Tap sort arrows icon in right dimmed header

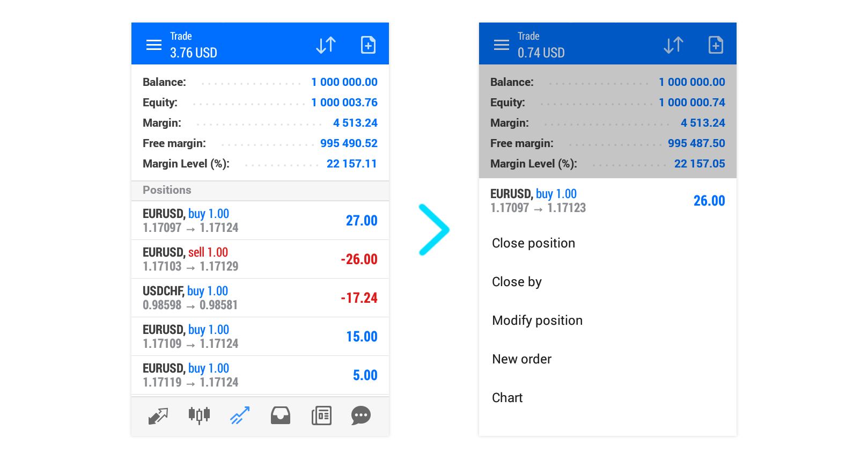point(673,45)
